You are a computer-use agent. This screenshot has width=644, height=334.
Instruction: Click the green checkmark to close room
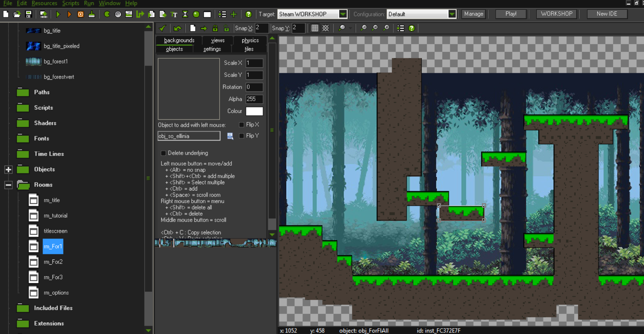click(x=162, y=28)
